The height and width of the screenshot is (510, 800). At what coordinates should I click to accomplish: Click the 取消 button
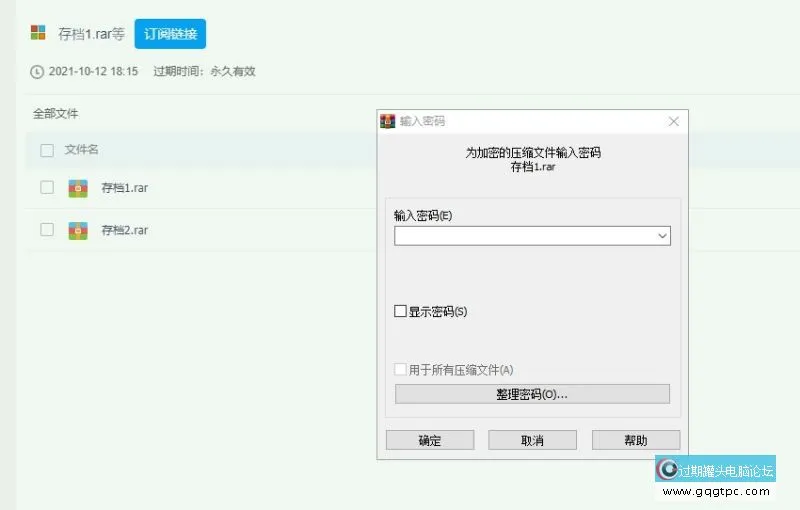point(532,440)
